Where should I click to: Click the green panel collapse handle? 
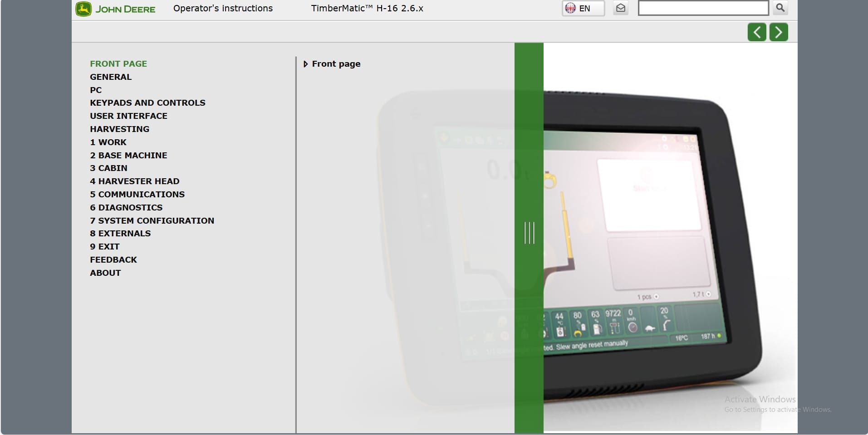coord(529,233)
